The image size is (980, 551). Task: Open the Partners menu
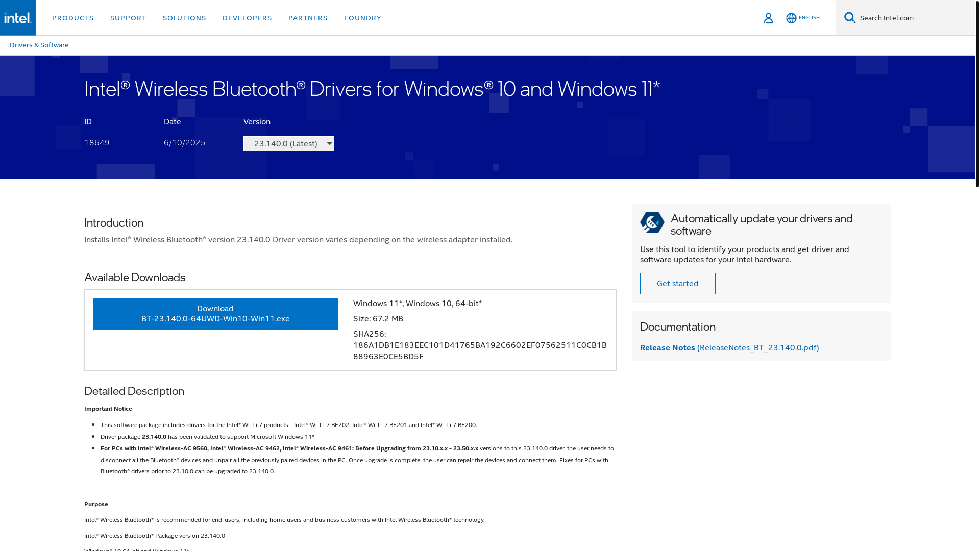[308, 18]
